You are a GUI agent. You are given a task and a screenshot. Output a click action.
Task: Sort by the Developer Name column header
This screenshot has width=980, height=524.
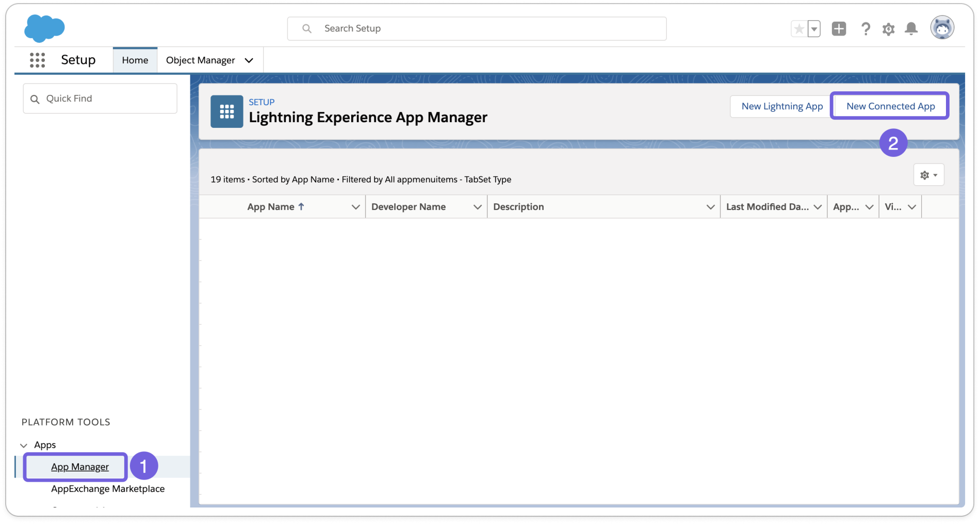[409, 207]
